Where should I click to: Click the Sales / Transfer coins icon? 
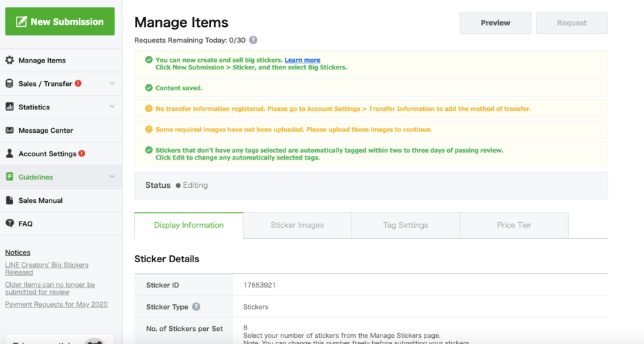pos(10,84)
